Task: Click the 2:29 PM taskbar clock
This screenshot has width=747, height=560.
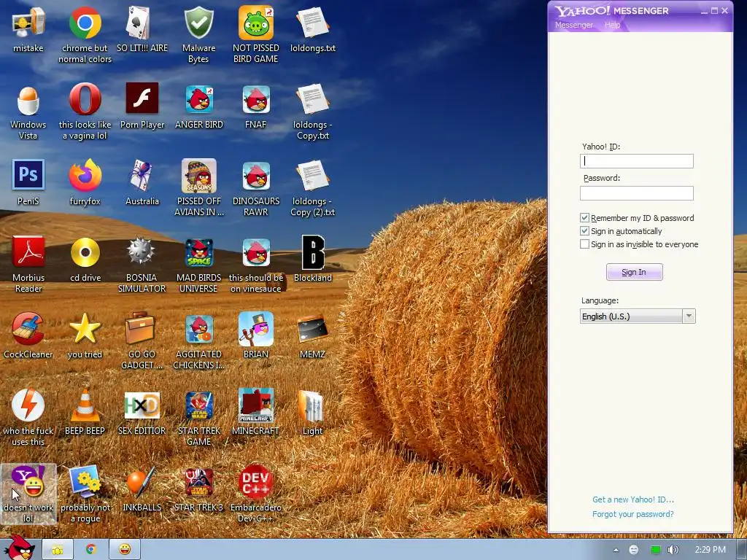Action: pyautogui.click(x=710, y=550)
